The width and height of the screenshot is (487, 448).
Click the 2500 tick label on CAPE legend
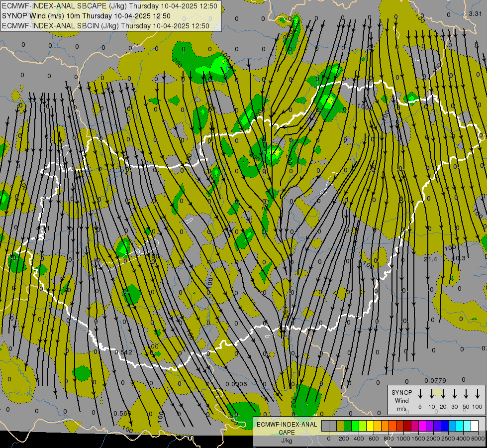click(x=448, y=439)
